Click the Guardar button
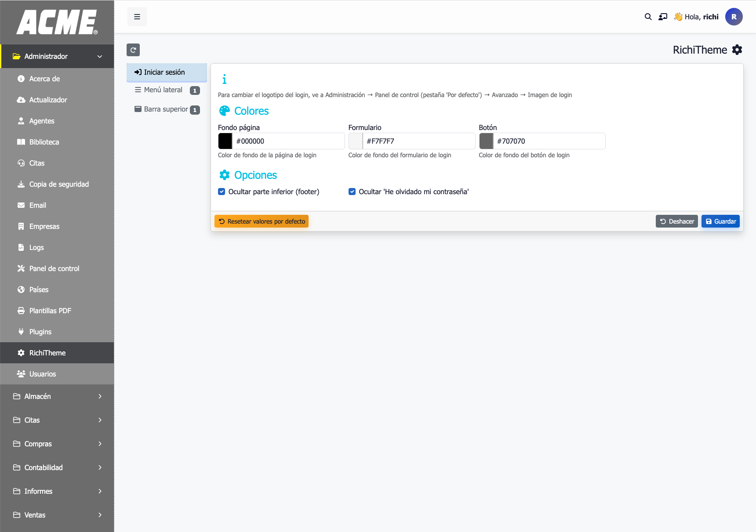The image size is (756, 532). (720, 221)
